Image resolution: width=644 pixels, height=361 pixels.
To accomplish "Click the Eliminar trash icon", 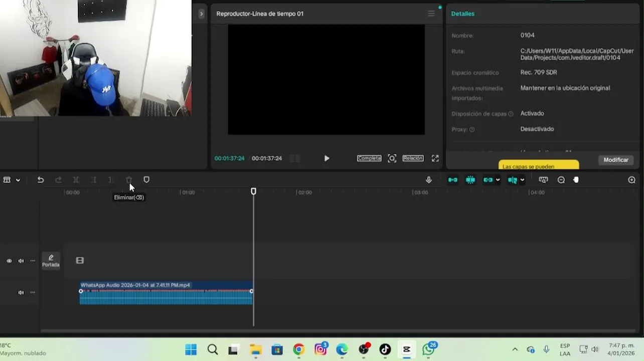I will 129,179.
